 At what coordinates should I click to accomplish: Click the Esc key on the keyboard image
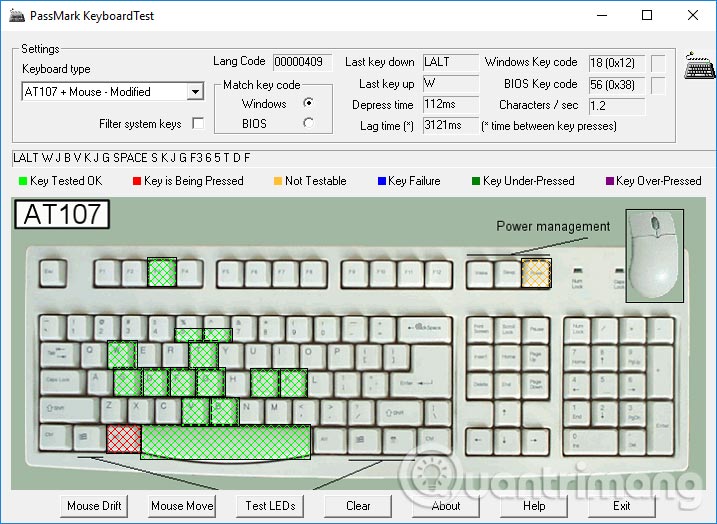(53, 273)
